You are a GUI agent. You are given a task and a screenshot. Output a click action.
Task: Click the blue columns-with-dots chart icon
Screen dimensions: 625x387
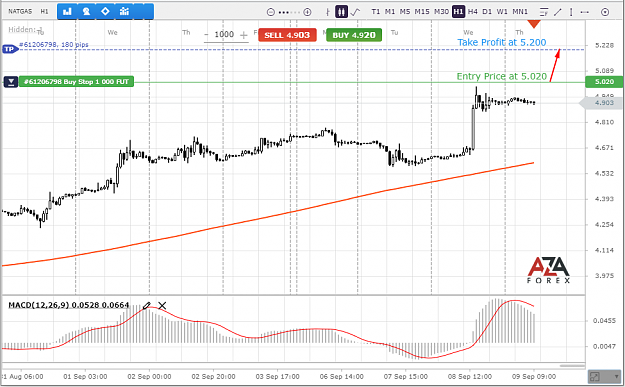click(x=124, y=12)
